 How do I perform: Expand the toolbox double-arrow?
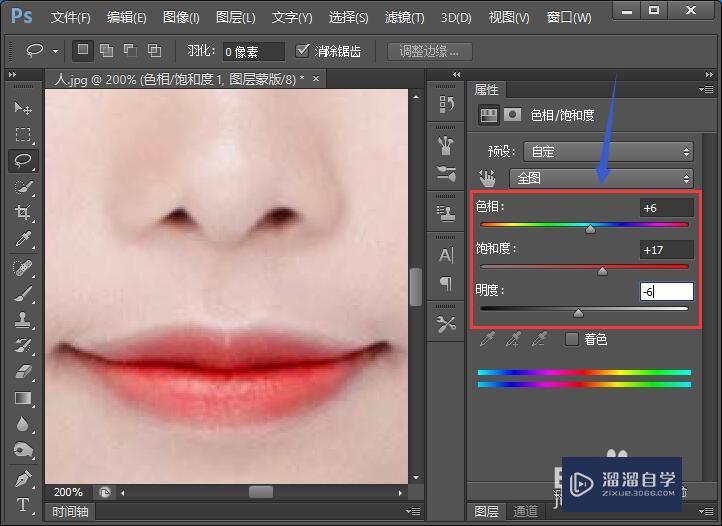(x=12, y=75)
